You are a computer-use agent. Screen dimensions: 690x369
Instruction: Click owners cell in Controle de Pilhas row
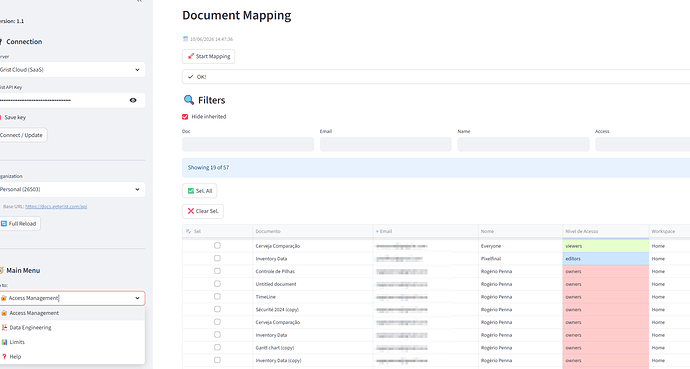click(x=606, y=271)
